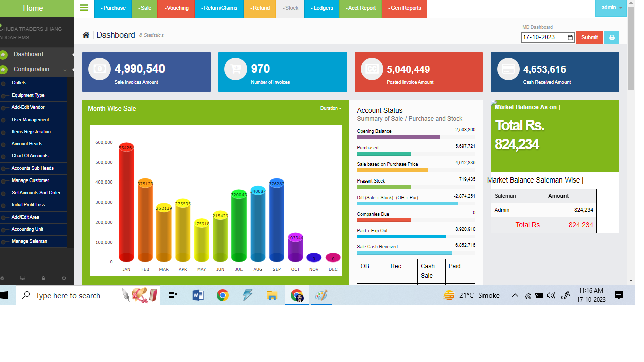Open Microsoft Word from the taskbar
Viewport: 644px width, 362px height.
pyautogui.click(x=198, y=295)
